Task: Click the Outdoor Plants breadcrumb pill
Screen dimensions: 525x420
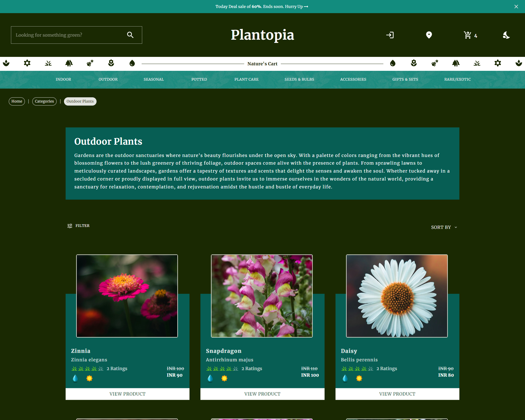Action: 80,101
